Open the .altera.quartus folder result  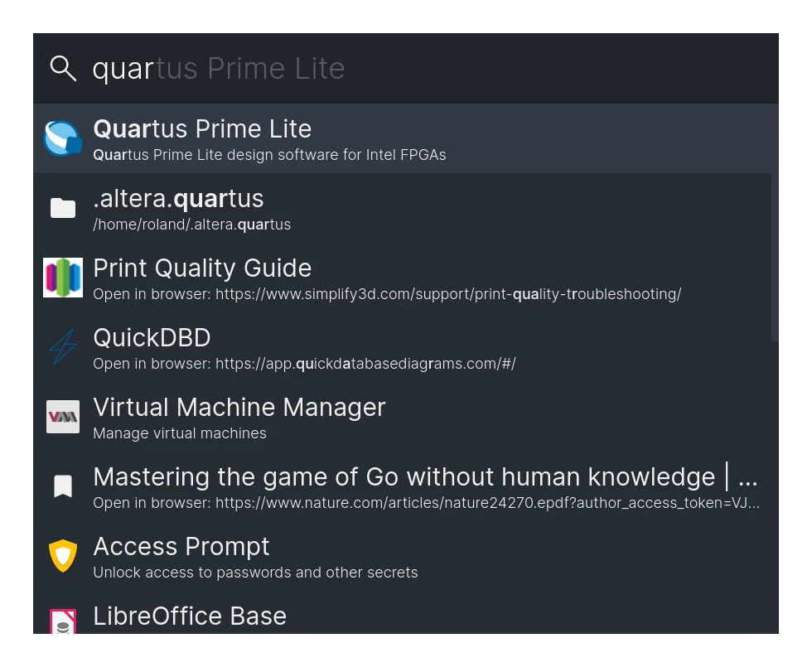(x=402, y=208)
